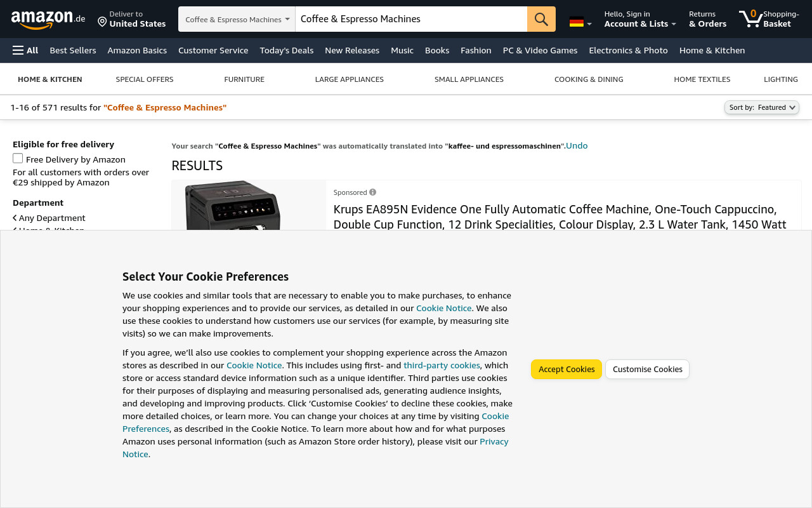Click the Amazon.de logo
The image size is (812, 508).
coord(48,19)
